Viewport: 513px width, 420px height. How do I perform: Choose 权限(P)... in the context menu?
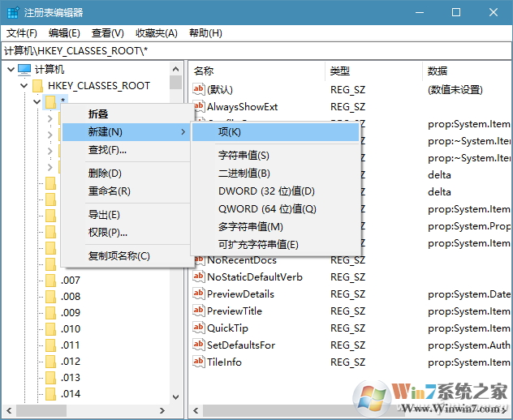pyautogui.click(x=107, y=233)
